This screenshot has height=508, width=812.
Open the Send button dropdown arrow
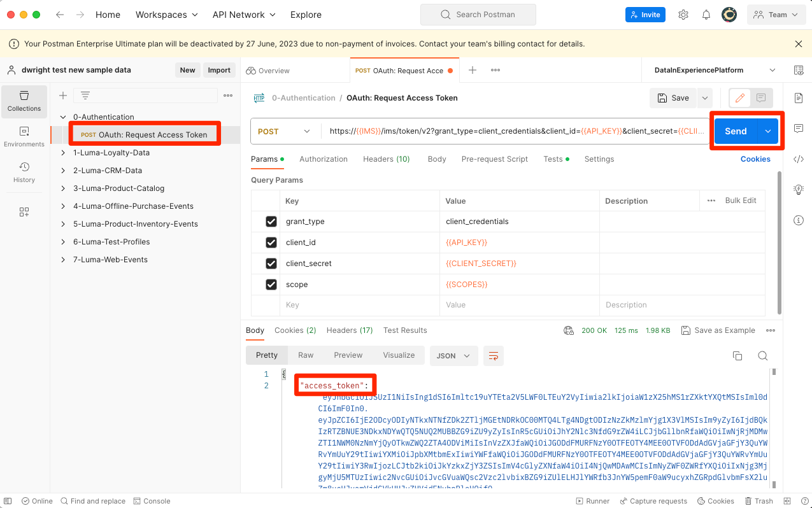pos(767,131)
